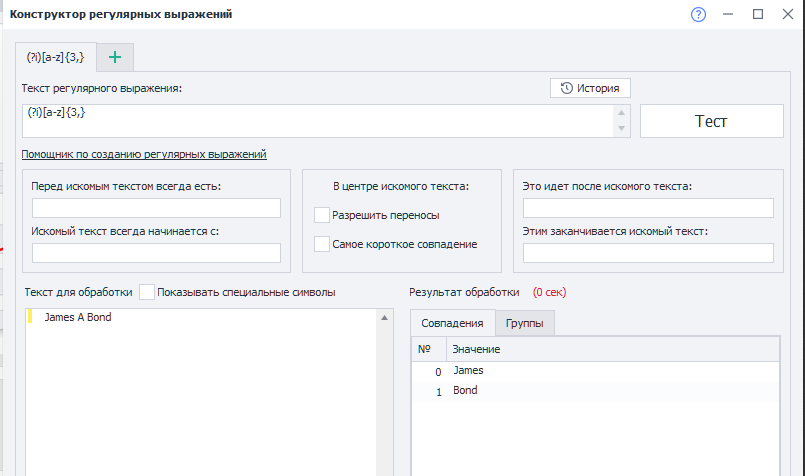
Task: Open the Помощник по созданию регулярных выражений link
Action: (x=144, y=154)
